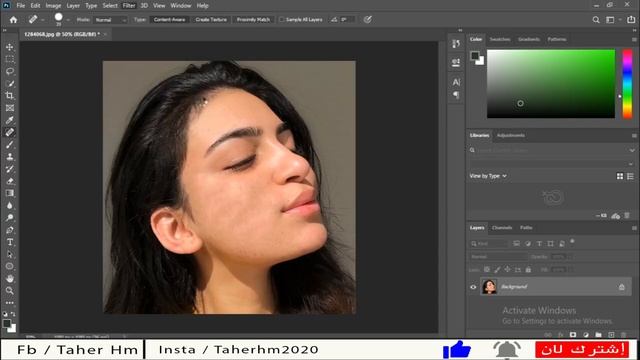The image size is (640, 360).
Task: Hide the Background layer visibility eye
Action: click(x=473, y=287)
